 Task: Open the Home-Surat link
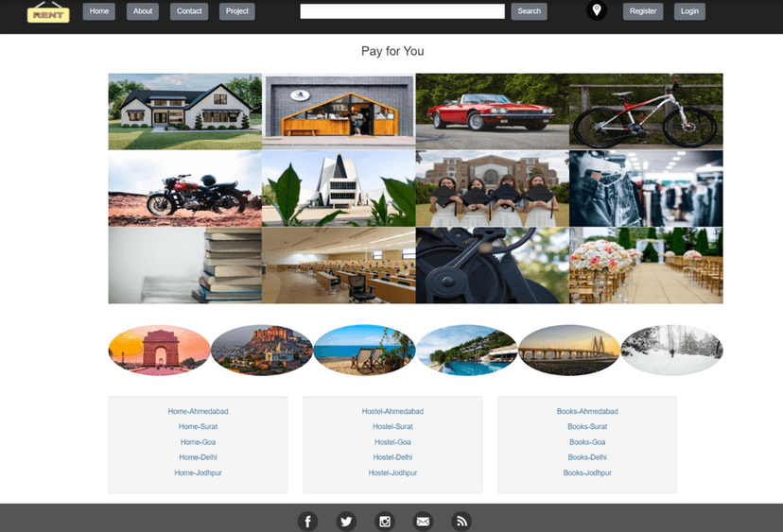click(x=199, y=427)
